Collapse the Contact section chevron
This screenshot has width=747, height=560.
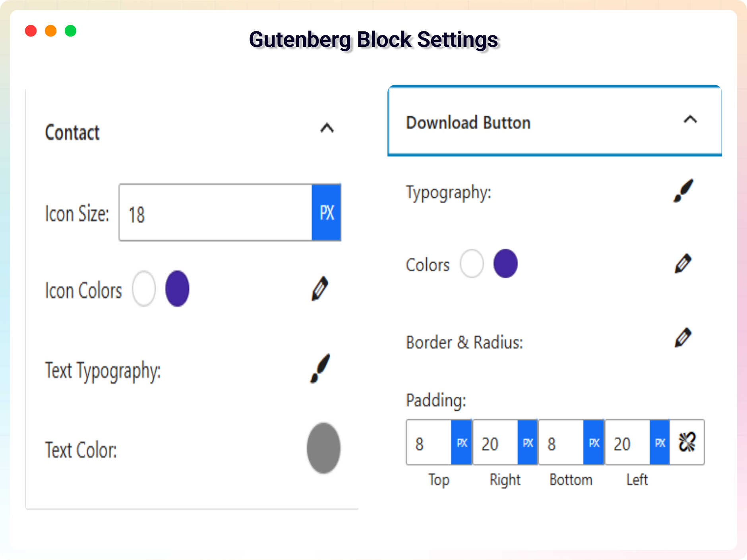pyautogui.click(x=327, y=128)
